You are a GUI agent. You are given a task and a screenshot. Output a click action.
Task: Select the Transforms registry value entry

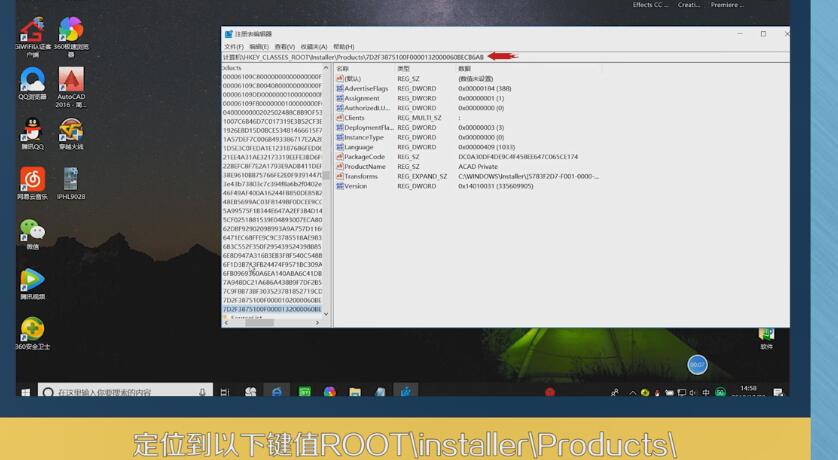point(361,176)
